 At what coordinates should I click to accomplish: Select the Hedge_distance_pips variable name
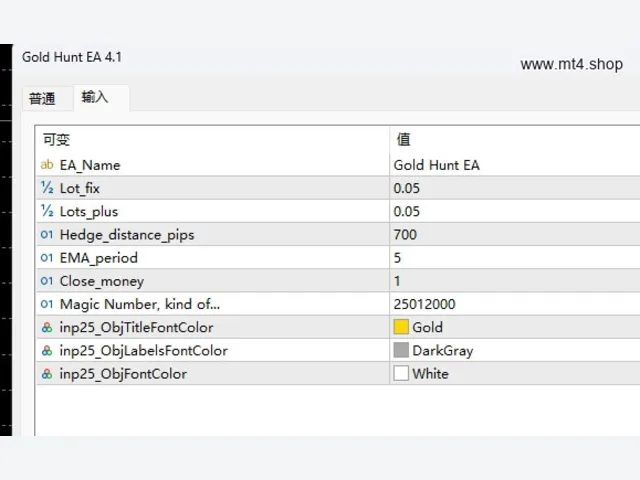127,235
